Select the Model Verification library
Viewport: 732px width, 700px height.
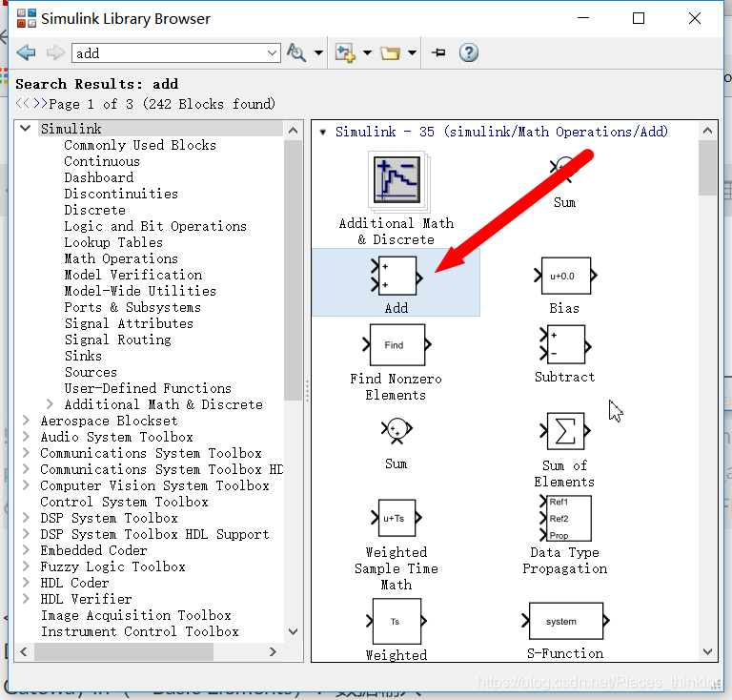[133, 275]
